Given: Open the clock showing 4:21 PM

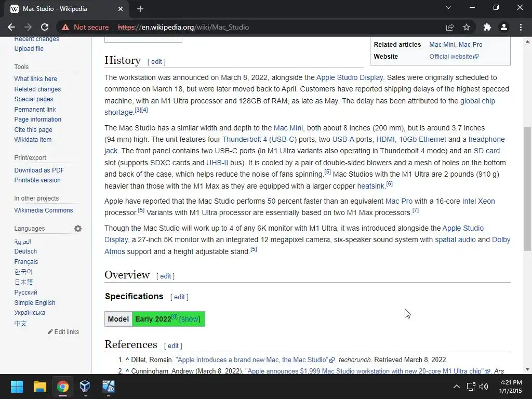Looking at the screenshot, I should click(511, 387).
